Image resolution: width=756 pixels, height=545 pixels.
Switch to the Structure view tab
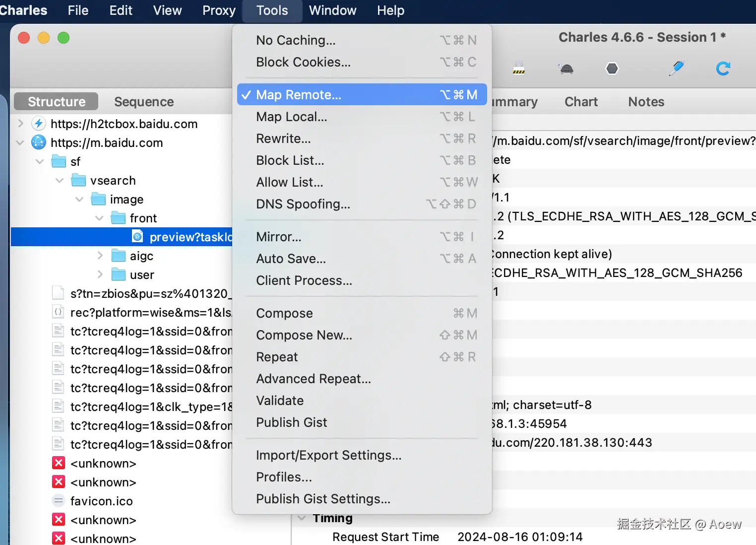pyautogui.click(x=56, y=101)
